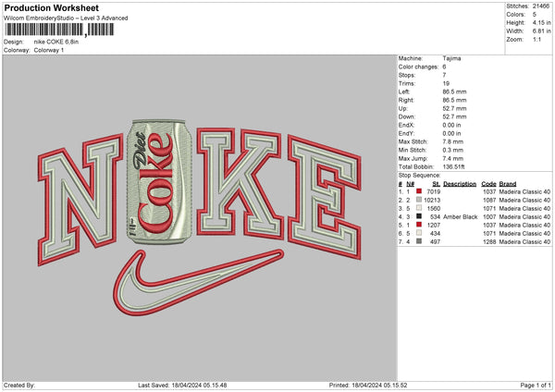Image resolution: width=555 pixels, height=392 pixels.
Task: Click the barcode under the worksheet title
Action: (x=59, y=30)
